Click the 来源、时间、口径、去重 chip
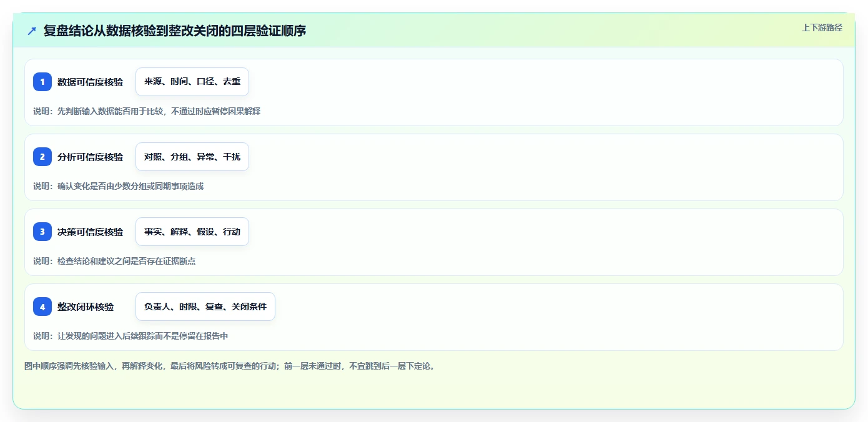Image resolution: width=868 pixels, height=422 pixels. (192, 82)
